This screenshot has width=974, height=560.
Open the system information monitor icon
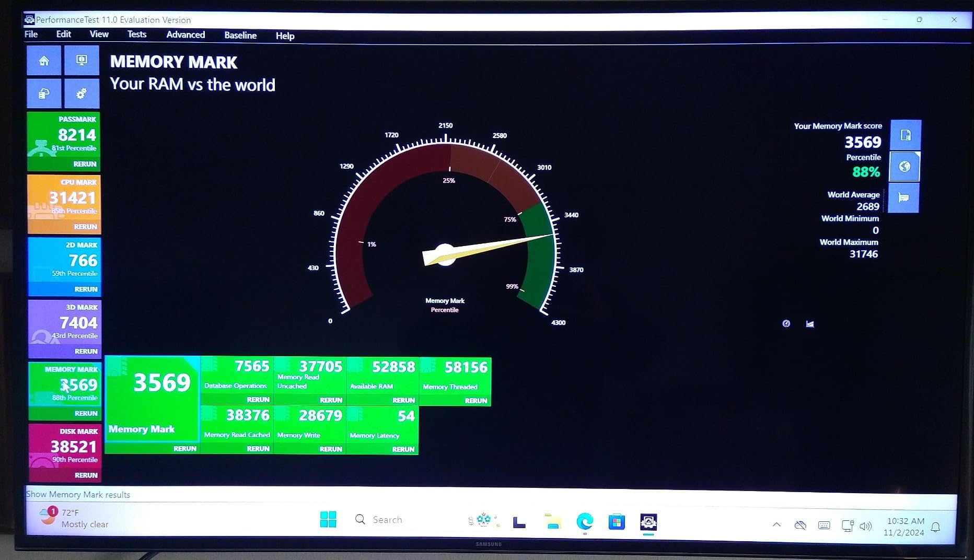[82, 61]
